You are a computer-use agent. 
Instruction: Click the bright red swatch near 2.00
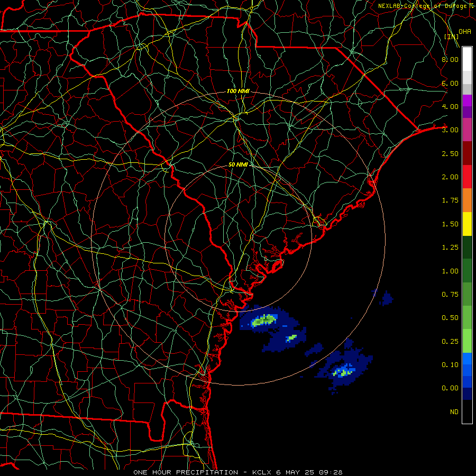467,177
